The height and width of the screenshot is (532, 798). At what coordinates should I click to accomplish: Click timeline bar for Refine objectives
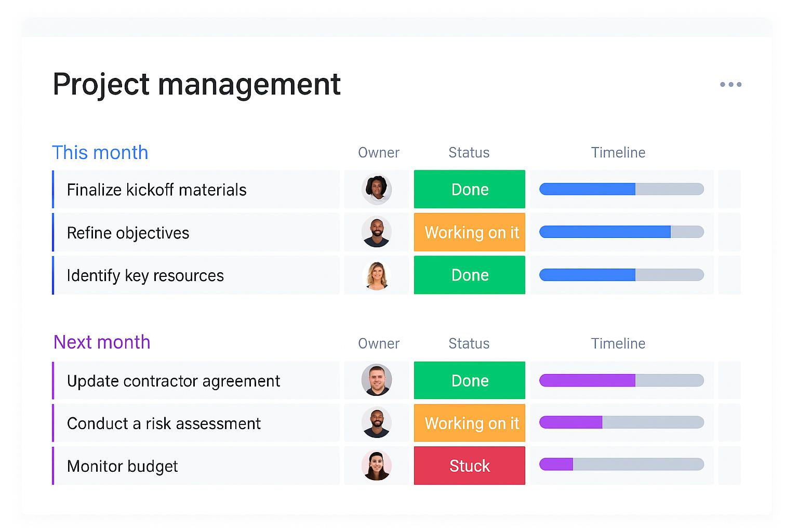[621, 232]
